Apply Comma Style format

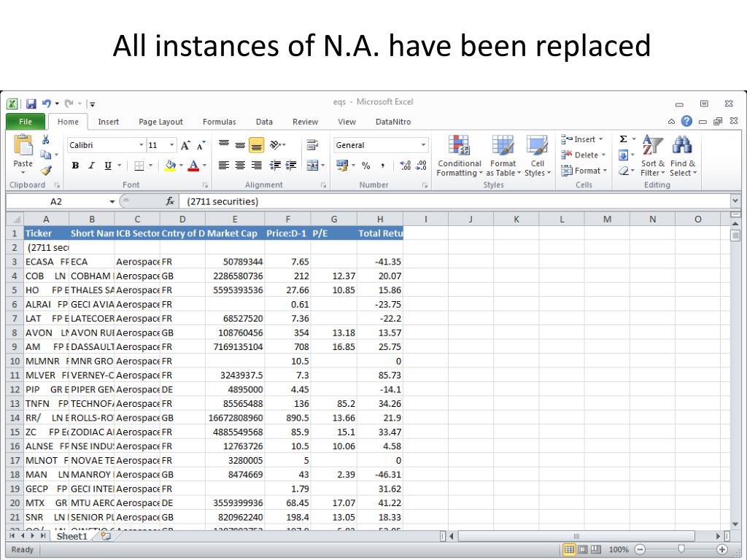pyautogui.click(x=382, y=166)
